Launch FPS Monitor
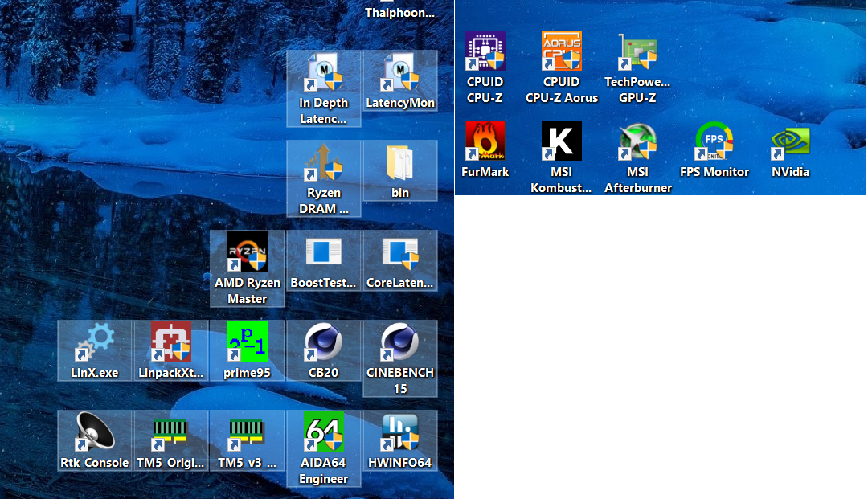The image size is (868, 499). (x=714, y=149)
